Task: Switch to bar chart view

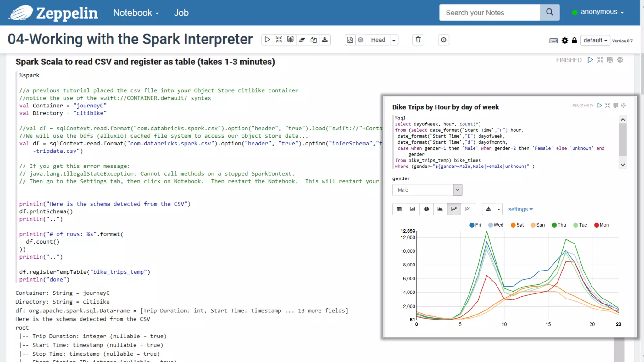Action: (x=413, y=209)
